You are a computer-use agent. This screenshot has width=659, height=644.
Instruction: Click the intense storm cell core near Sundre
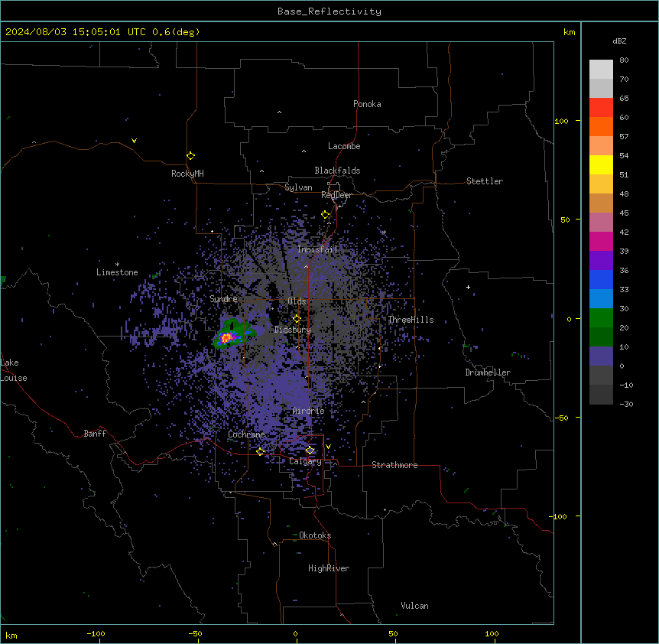[226, 337]
